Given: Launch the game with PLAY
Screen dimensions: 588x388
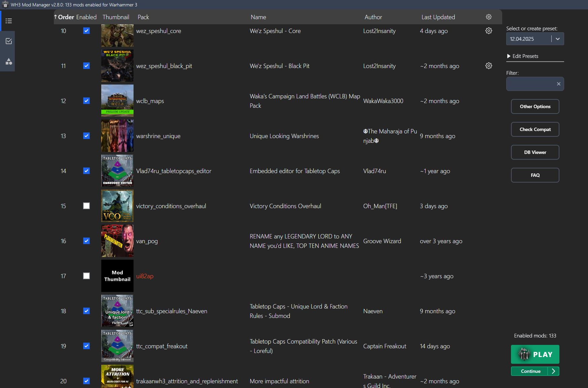Looking at the screenshot, I should (x=535, y=354).
